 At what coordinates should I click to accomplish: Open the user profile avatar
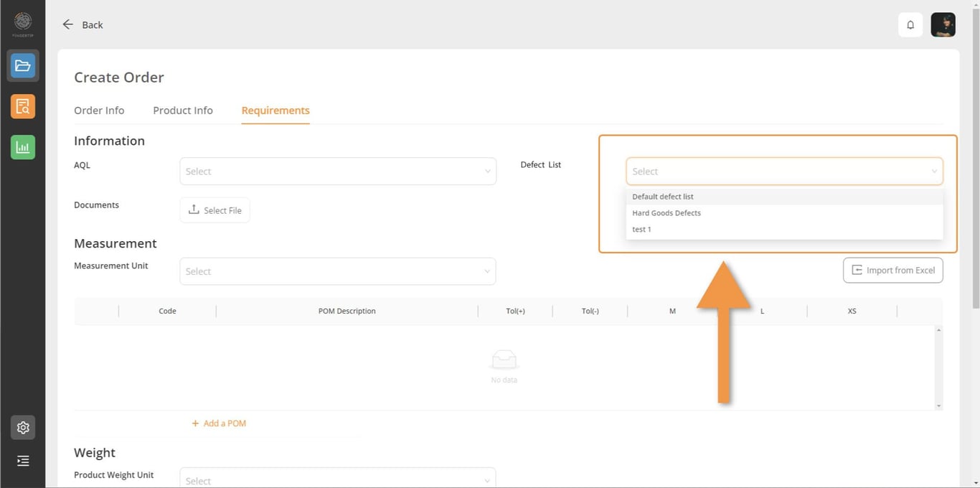click(x=943, y=24)
